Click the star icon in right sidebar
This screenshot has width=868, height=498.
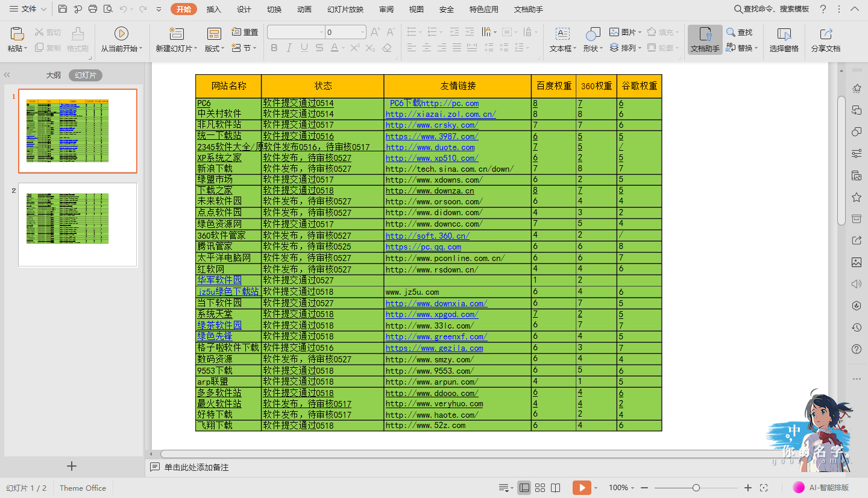[x=856, y=197]
